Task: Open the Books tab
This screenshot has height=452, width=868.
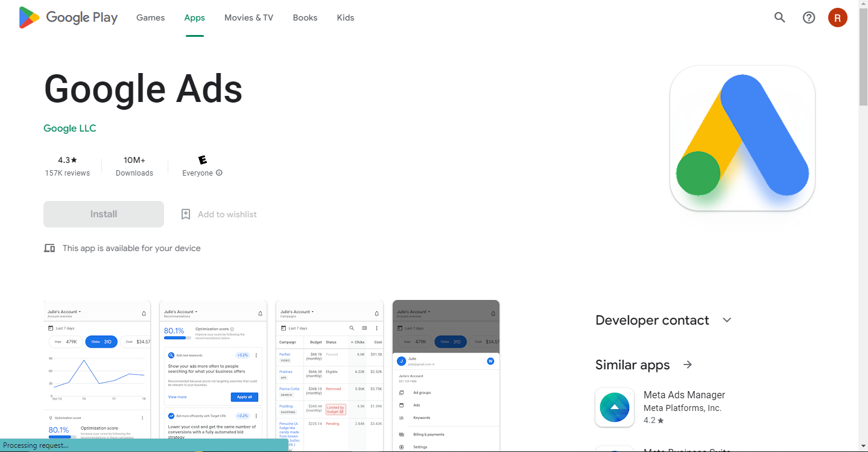Action: point(305,18)
